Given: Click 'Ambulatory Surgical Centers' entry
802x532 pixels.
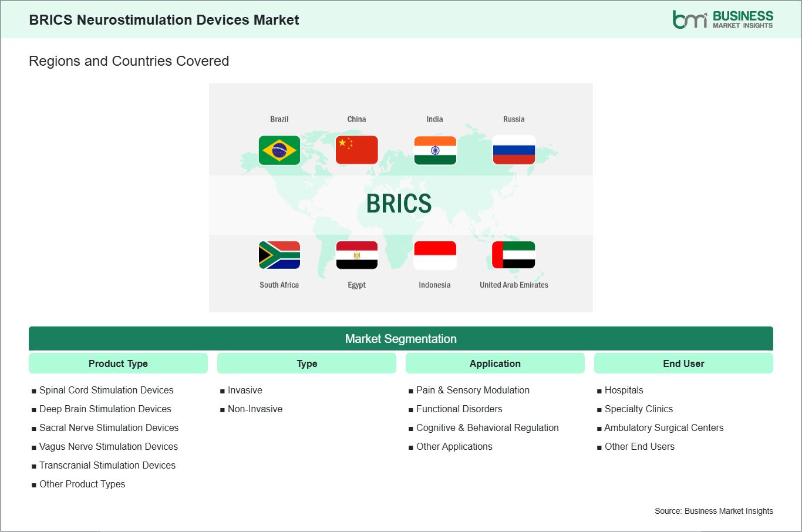Looking at the screenshot, I should pos(664,427).
